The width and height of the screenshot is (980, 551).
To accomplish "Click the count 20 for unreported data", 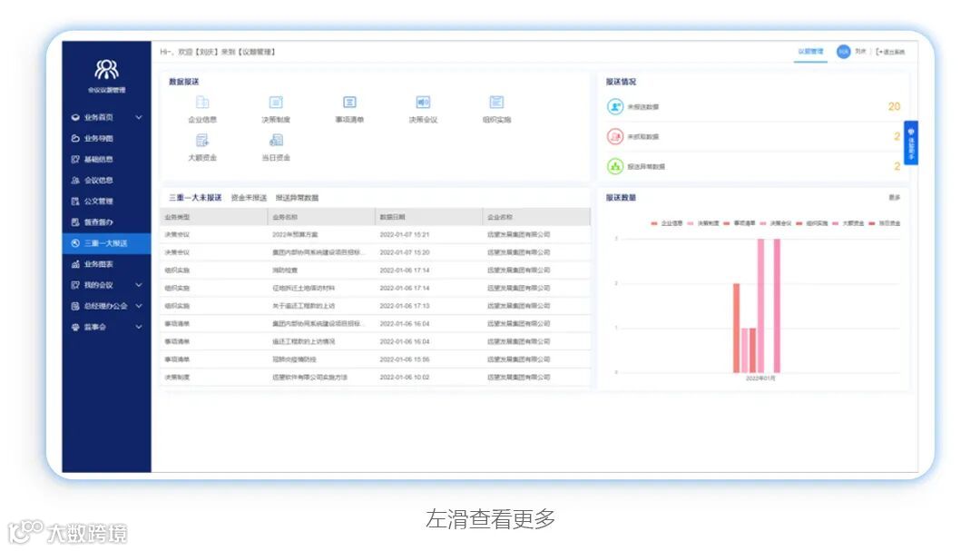I will pos(895,107).
